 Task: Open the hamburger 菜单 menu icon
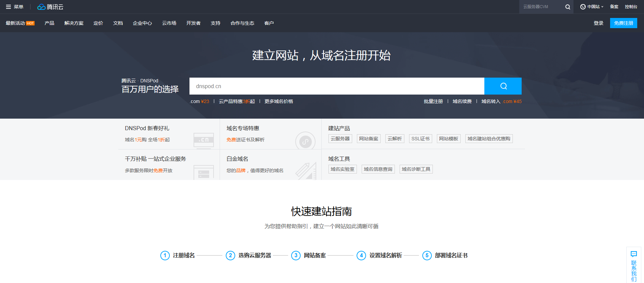pyautogui.click(x=8, y=7)
